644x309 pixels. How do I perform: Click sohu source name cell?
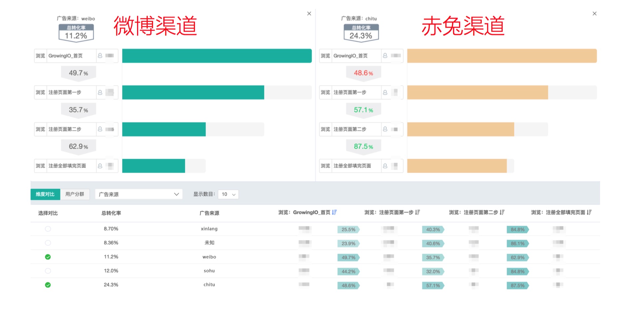[209, 271]
